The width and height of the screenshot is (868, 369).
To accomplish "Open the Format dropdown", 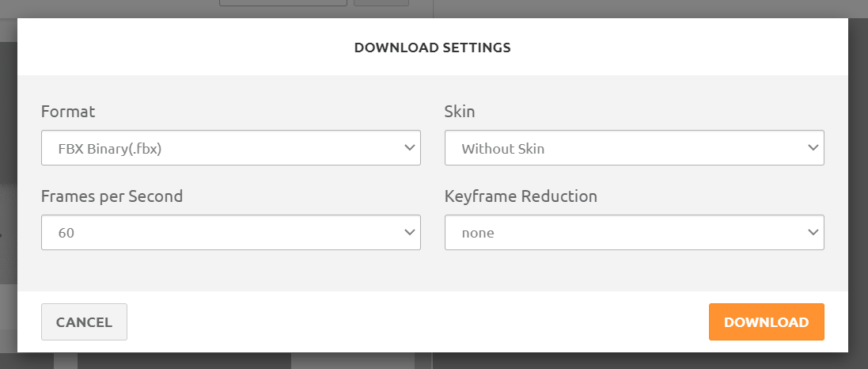I will [x=230, y=148].
